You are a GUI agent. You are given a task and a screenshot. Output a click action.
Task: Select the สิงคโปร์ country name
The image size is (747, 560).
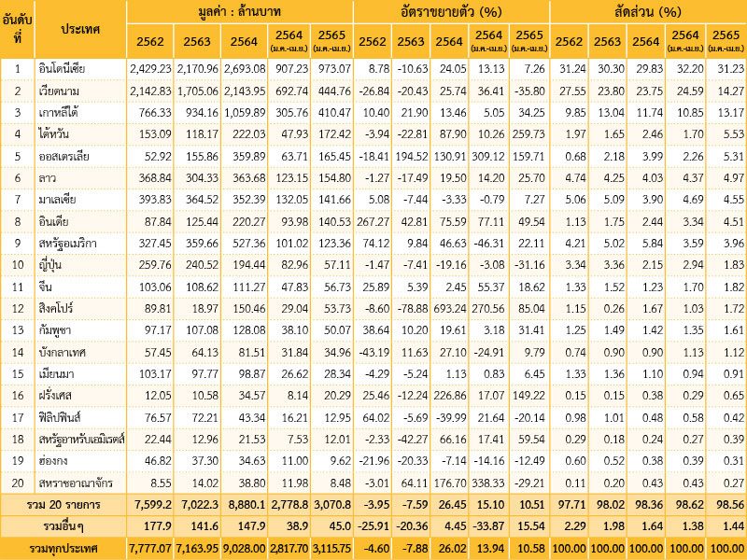[x=56, y=308]
